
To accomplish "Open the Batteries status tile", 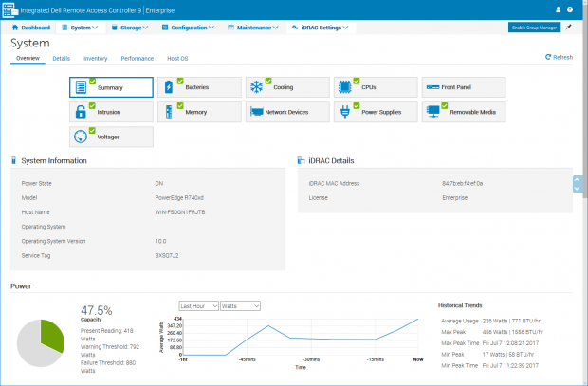I will [x=199, y=86].
